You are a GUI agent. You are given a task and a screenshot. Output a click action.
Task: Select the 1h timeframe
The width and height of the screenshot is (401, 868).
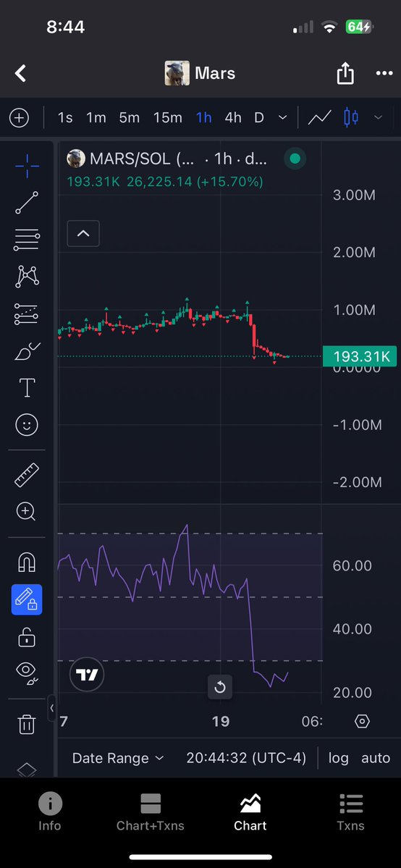(x=204, y=117)
